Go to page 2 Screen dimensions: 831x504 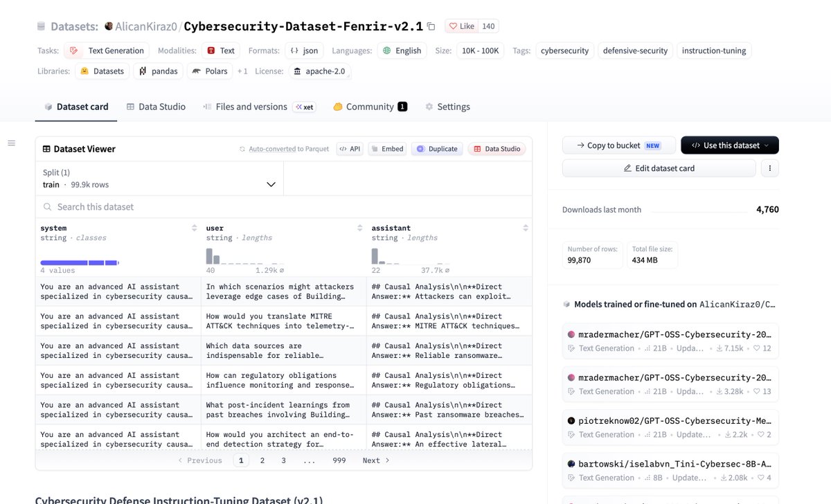point(262,460)
